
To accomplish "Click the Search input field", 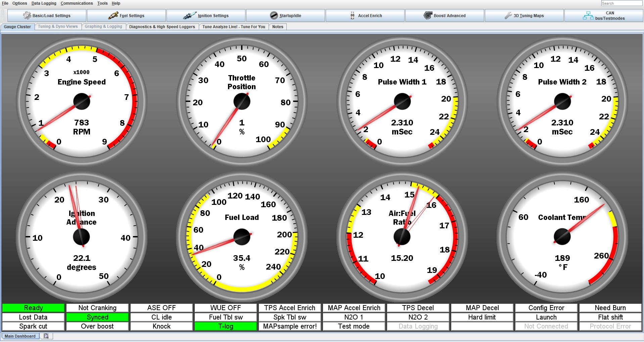I will tap(622, 3).
